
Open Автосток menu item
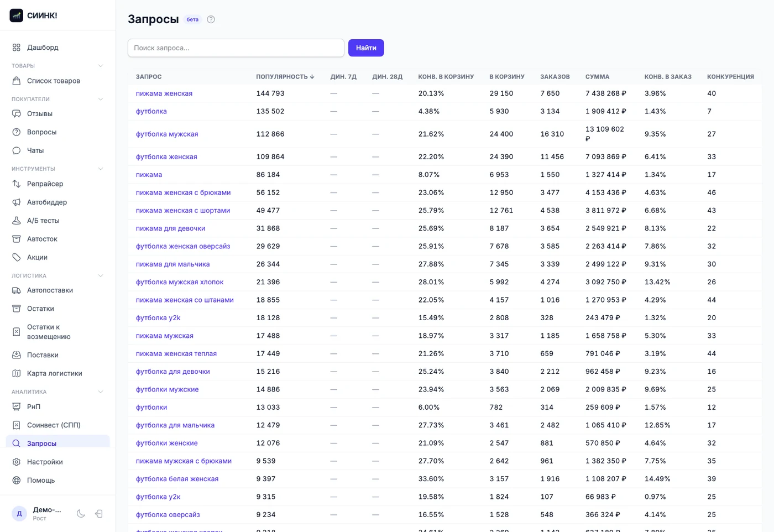(57, 239)
